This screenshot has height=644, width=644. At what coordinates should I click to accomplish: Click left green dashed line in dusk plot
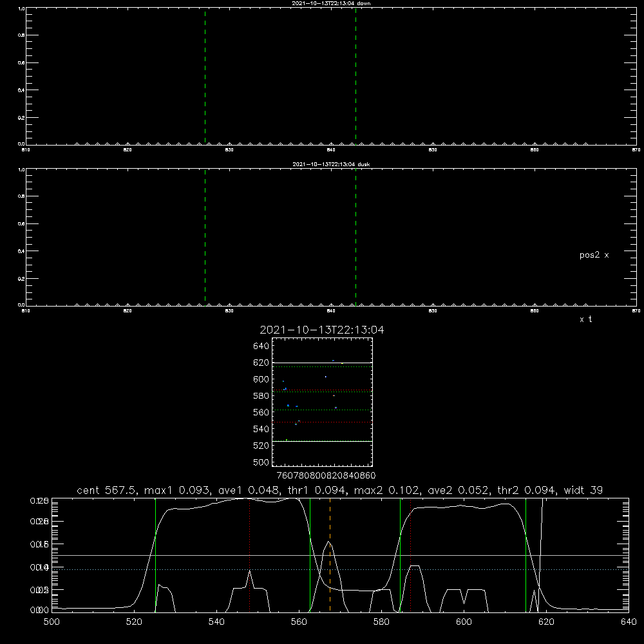[x=205, y=238]
